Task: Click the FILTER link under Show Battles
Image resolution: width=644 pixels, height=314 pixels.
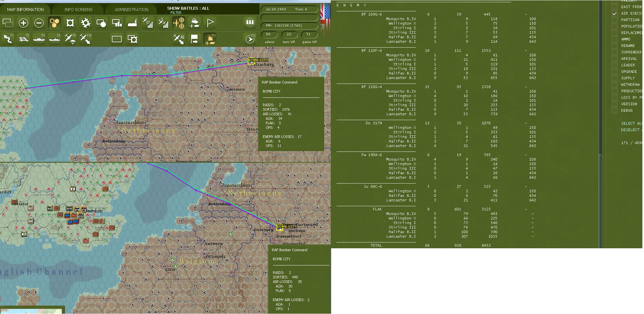Action: 176,13
